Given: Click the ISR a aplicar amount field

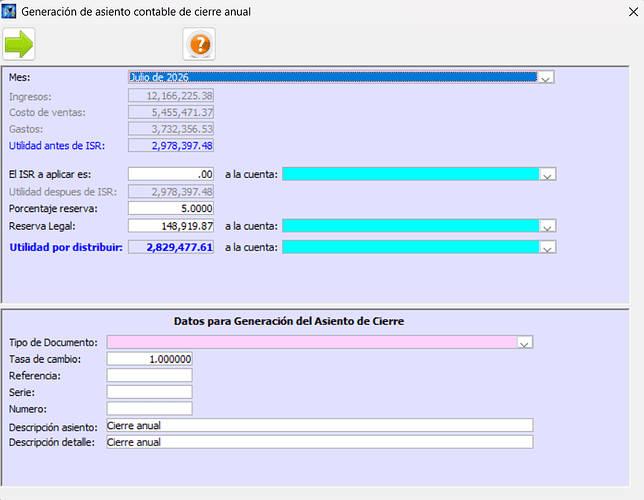Looking at the screenshot, I should (171, 174).
